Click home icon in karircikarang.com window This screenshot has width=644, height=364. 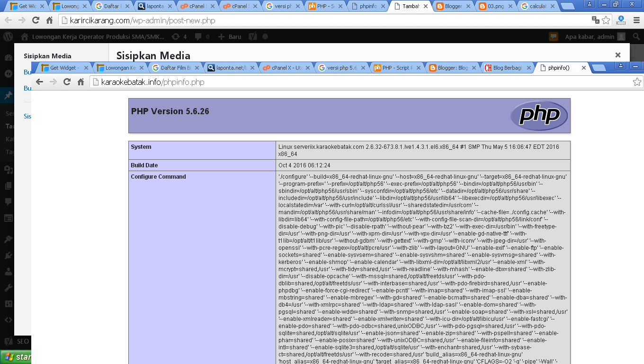(49, 20)
